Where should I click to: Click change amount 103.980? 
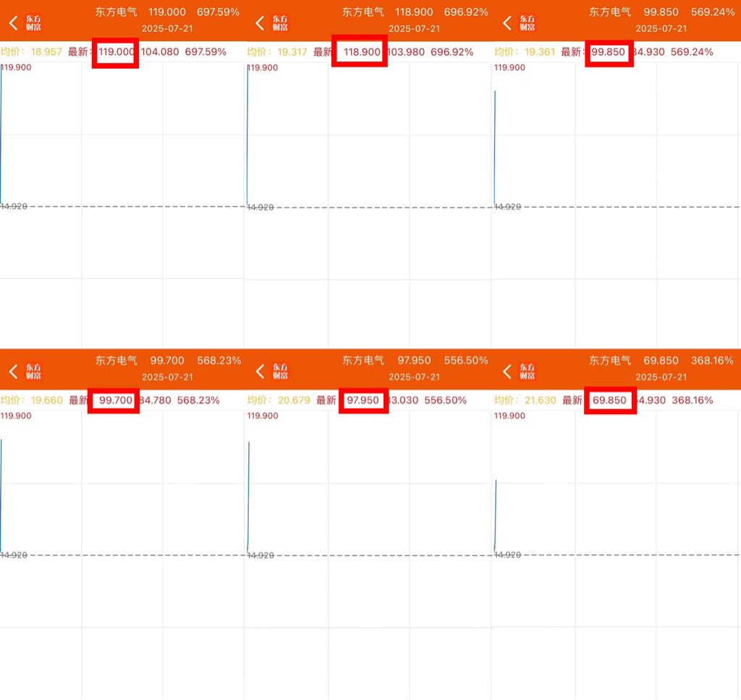coord(406,52)
